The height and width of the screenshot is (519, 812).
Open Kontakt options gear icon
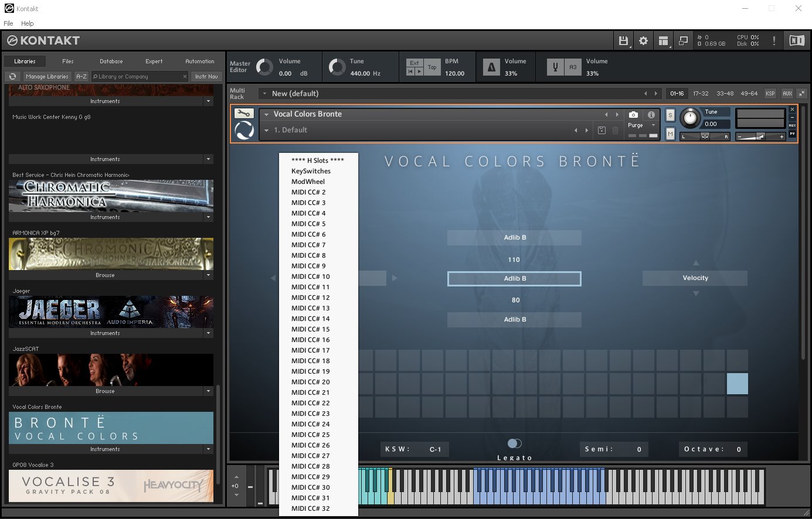coord(643,40)
